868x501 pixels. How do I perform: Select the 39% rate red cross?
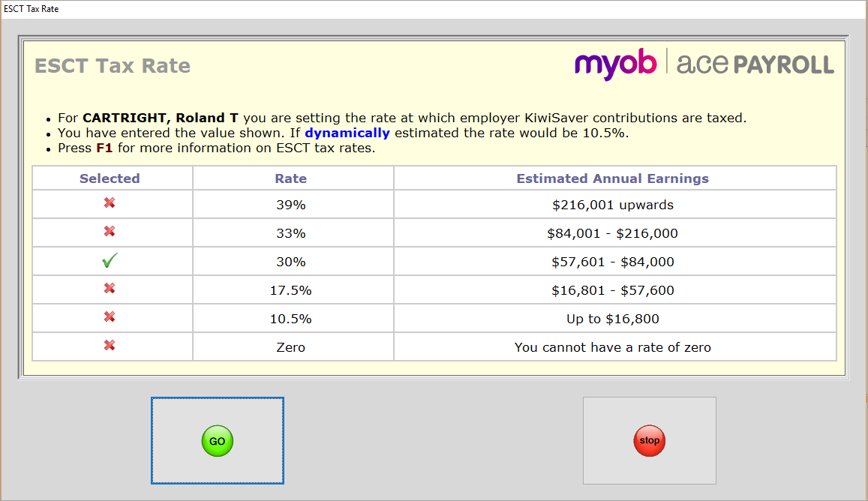(110, 204)
